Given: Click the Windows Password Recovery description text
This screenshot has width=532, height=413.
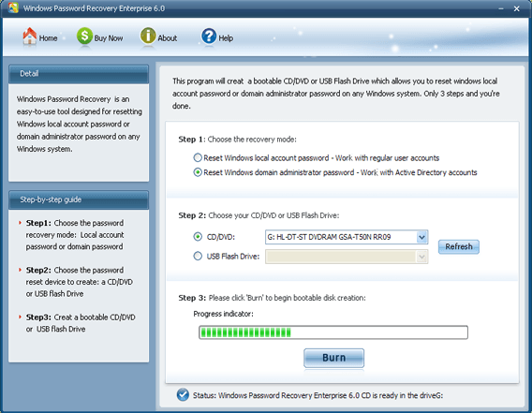Looking at the screenshot, I should coord(79,124).
